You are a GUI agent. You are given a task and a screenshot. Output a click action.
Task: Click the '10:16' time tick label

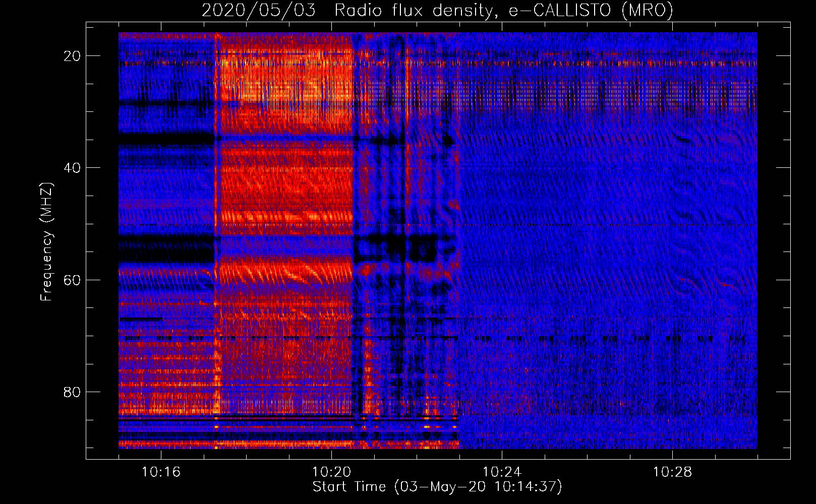click(161, 472)
